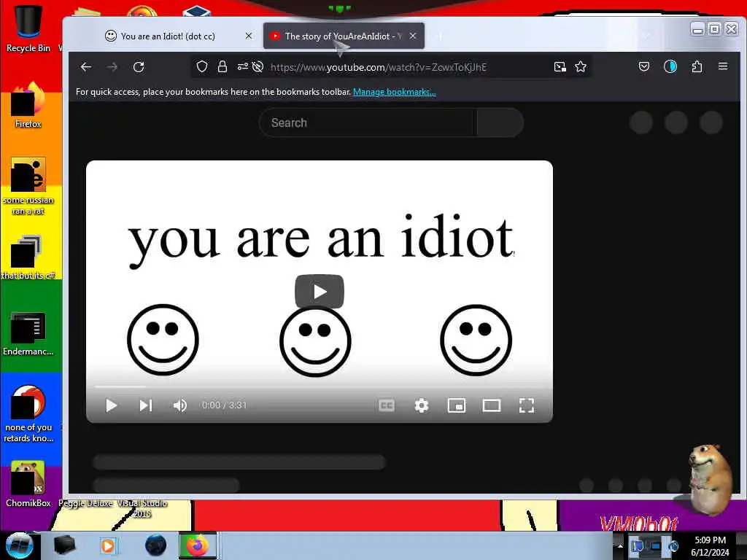Toggle closed captions CC
The height and width of the screenshot is (560, 747).
pyautogui.click(x=387, y=405)
